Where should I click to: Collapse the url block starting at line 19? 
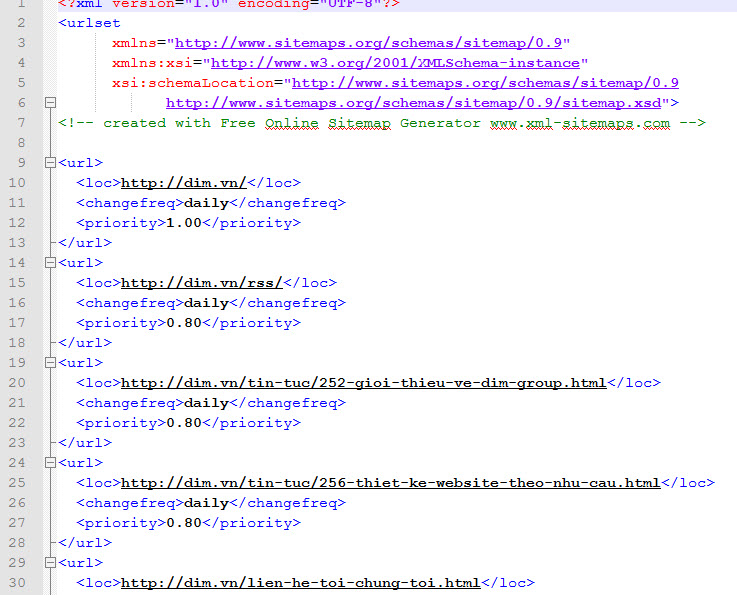[x=50, y=362]
